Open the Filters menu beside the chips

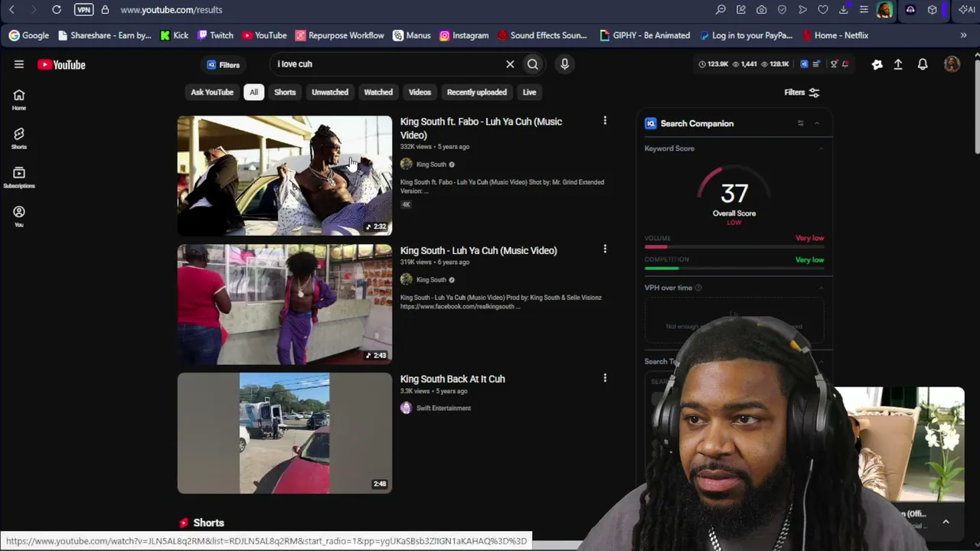[802, 93]
